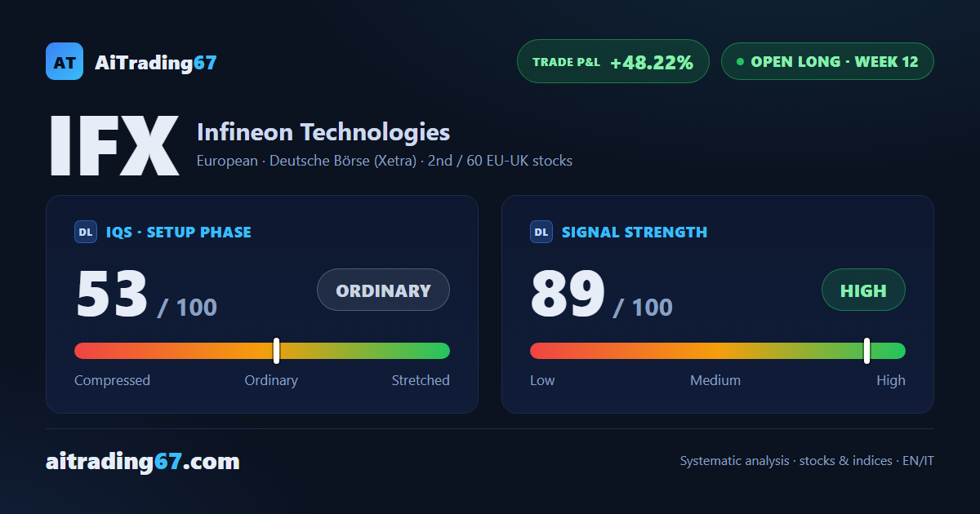Click the 89 / 100 signal score
The image size is (980, 514).
click(602, 295)
